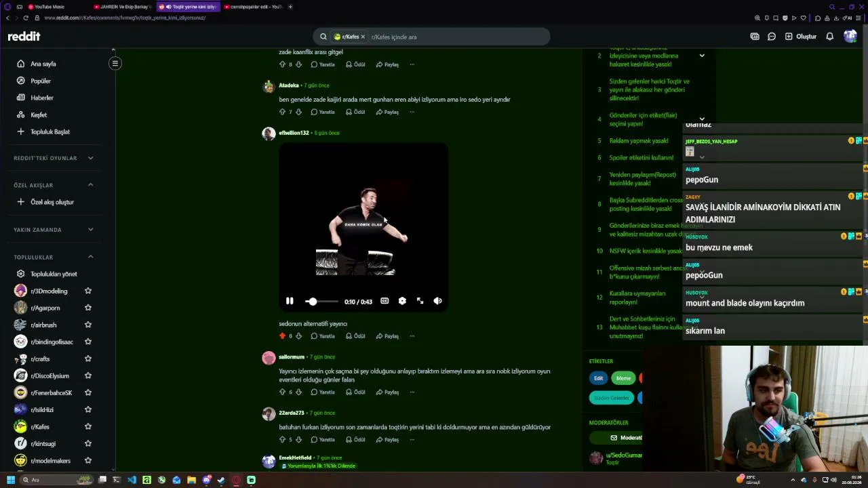Open Toplulukları yönet
The width and height of the screenshot is (868, 488).
pyautogui.click(x=54, y=274)
